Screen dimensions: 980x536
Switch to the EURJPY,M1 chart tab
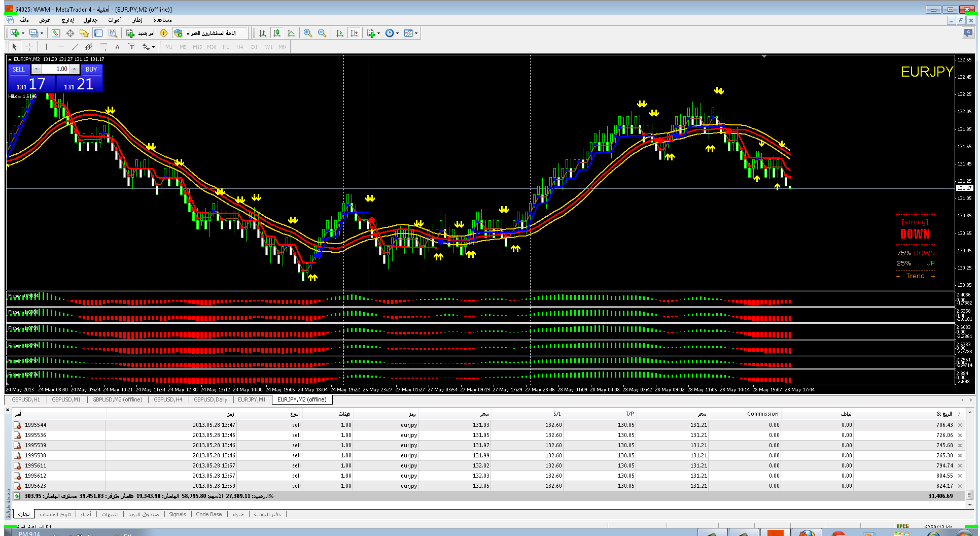[252, 399]
